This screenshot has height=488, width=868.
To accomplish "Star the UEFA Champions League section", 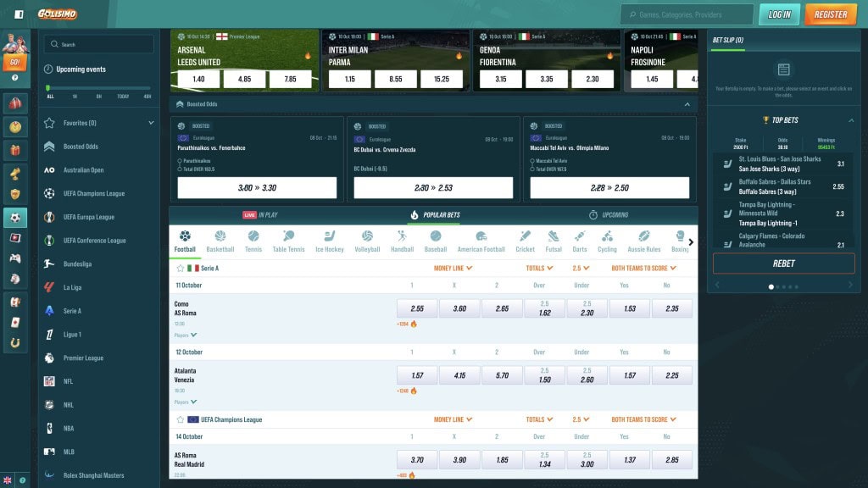I will click(x=180, y=420).
